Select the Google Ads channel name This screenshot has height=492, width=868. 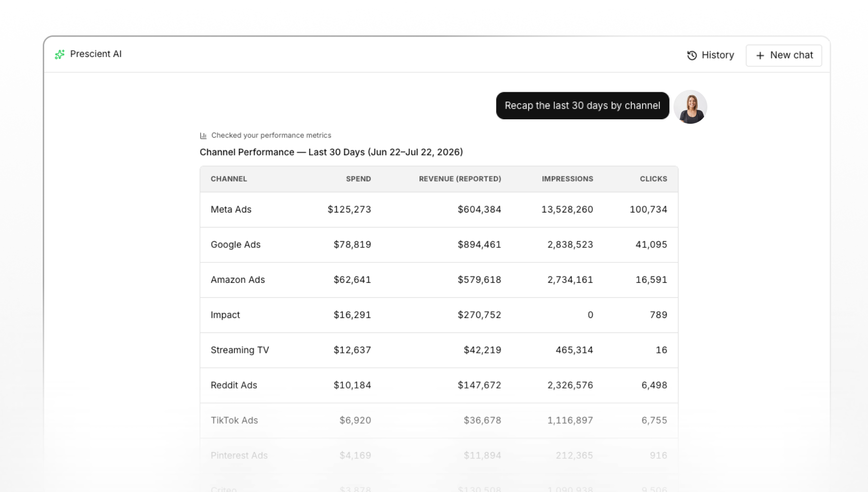[x=236, y=245]
